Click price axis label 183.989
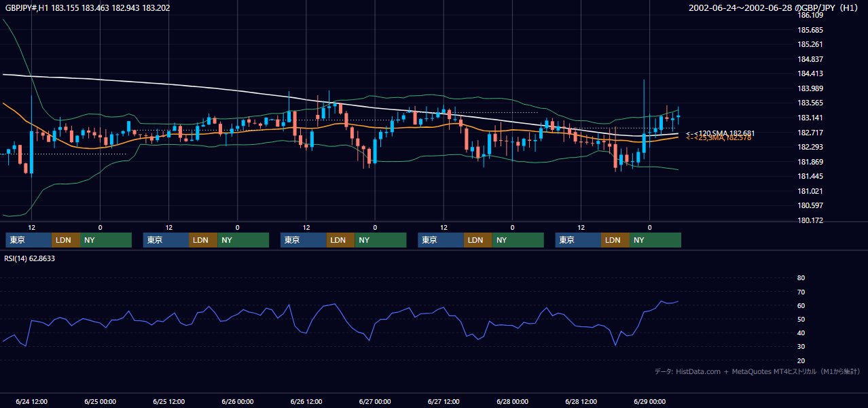This screenshot has height=408, width=868. 810,88
